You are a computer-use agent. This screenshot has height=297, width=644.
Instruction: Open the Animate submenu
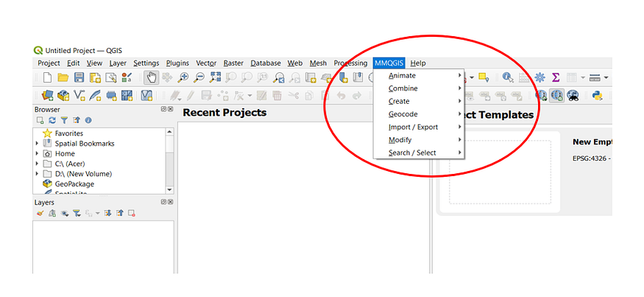point(419,76)
